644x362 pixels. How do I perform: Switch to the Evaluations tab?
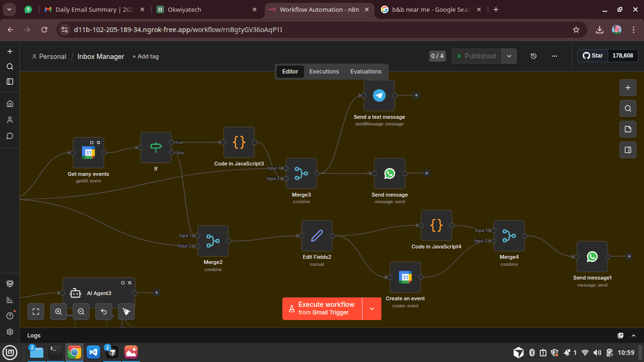[x=365, y=72]
